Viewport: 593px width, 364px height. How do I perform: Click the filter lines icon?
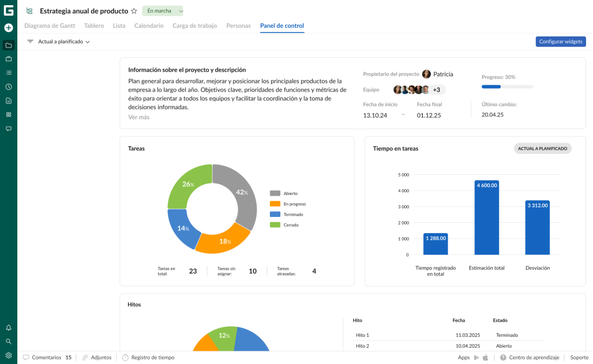click(x=30, y=42)
